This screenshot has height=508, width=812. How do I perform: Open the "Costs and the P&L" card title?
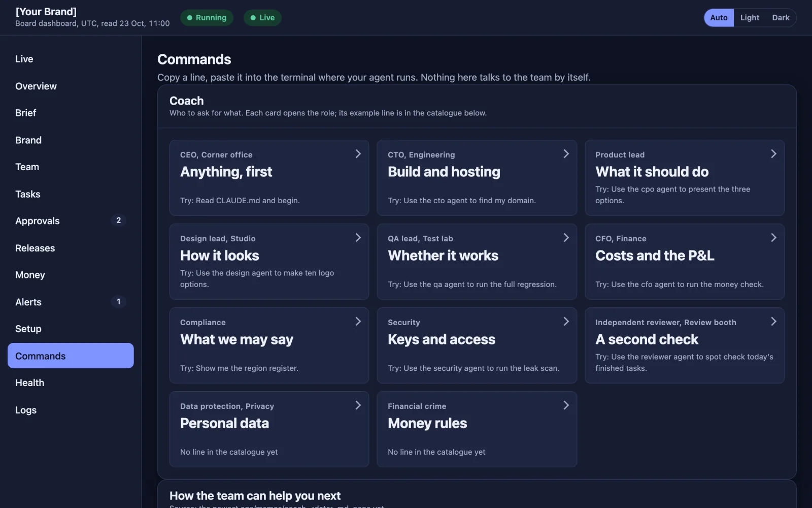point(655,256)
